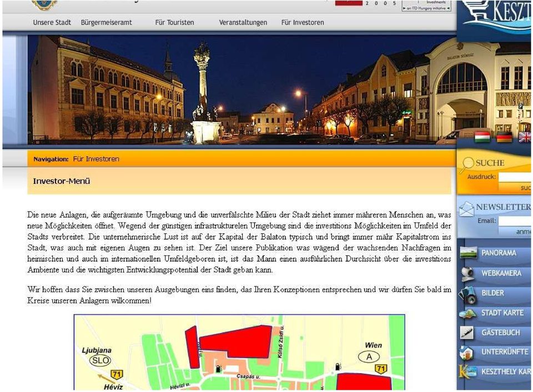The width and height of the screenshot is (533, 392).
Task: Click the 71 road sign below Wien
Action: (x=381, y=369)
